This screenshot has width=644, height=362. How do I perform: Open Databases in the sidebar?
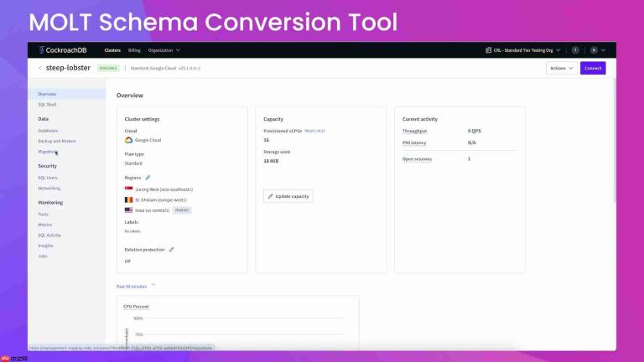(x=48, y=131)
